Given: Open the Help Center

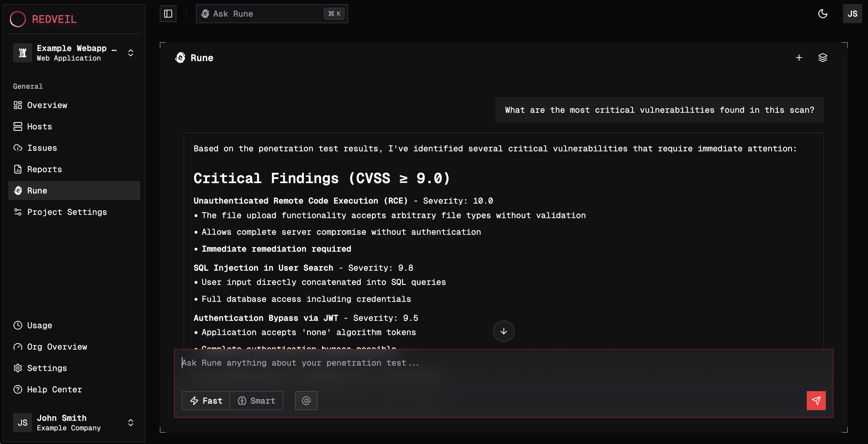Looking at the screenshot, I should point(54,389).
